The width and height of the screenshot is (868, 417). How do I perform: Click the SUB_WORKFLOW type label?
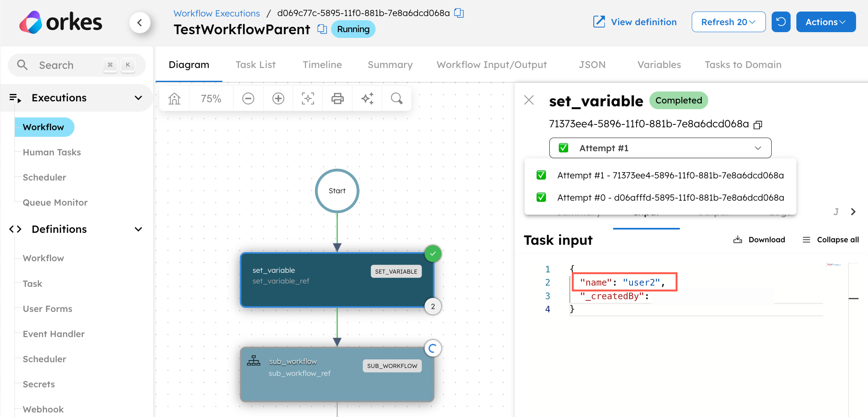392,365
